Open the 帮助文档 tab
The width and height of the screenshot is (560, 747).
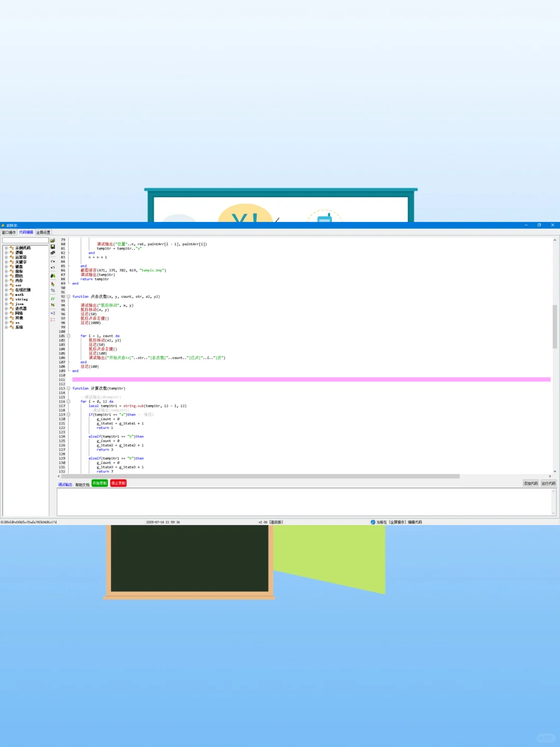tap(82, 485)
